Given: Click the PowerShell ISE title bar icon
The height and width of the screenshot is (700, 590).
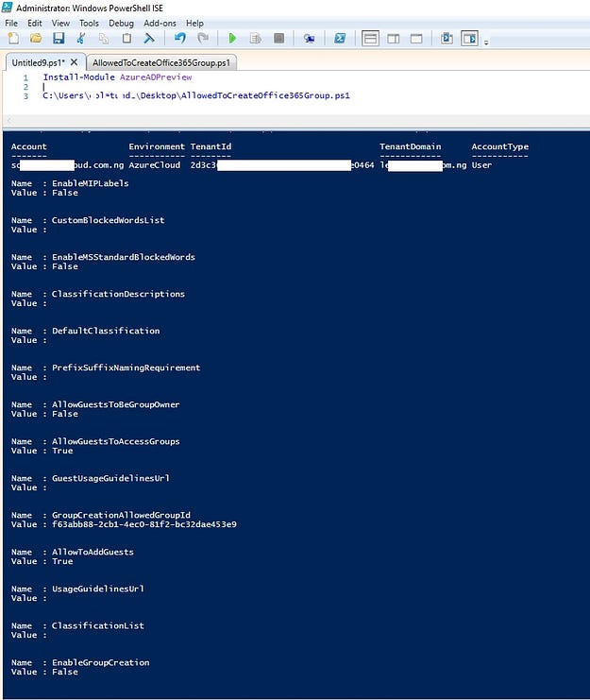Looking at the screenshot, I should tap(8, 8).
